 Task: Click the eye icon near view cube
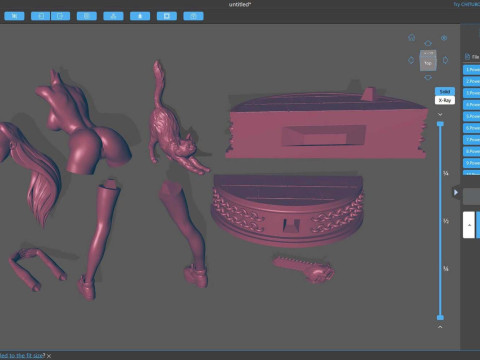pyautogui.click(x=444, y=38)
